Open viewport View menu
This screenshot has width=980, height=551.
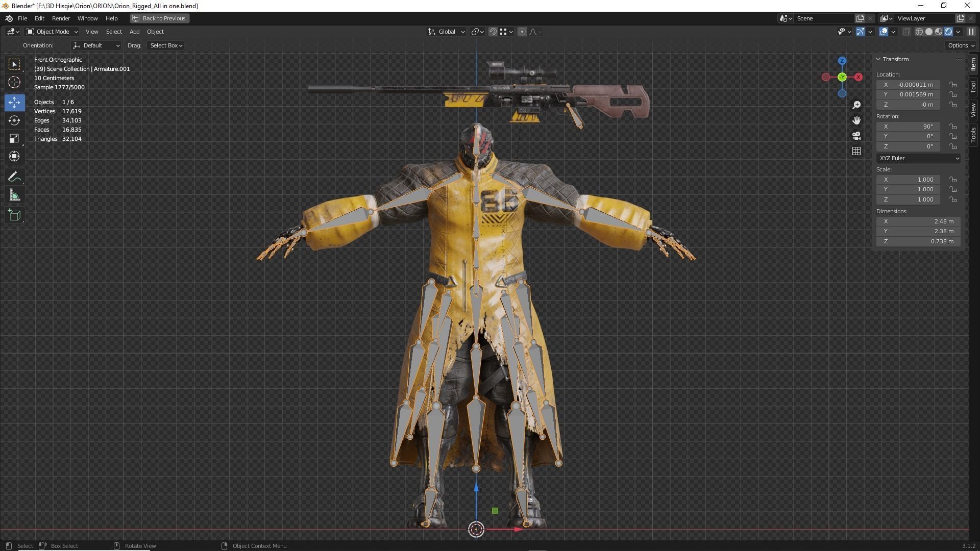pyautogui.click(x=92, y=32)
